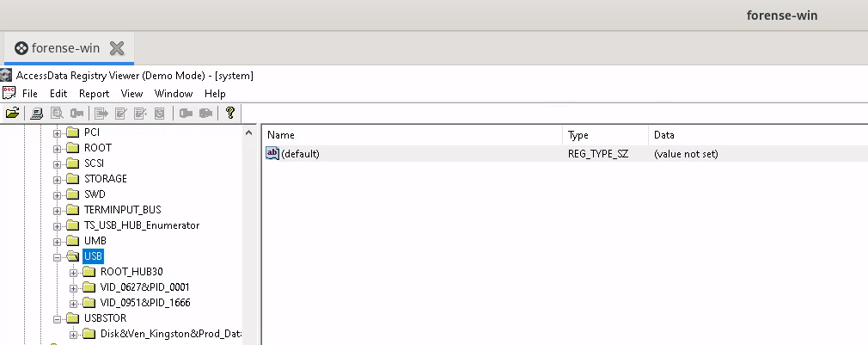This screenshot has height=345, width=868.
Task: Click the single key icon before help
Action: pyautogui.click(x=186, y=114)
